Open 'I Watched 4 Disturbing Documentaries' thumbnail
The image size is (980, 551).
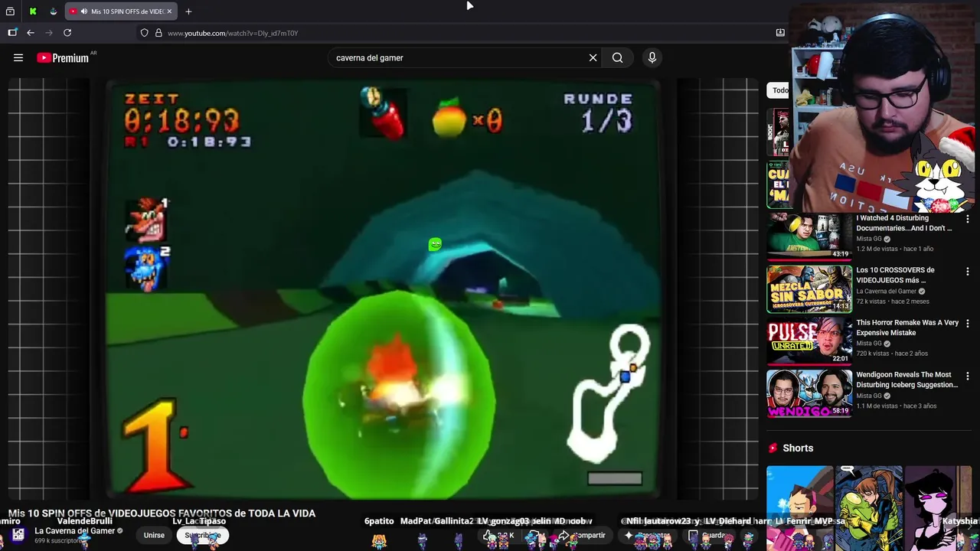point(809,236)
